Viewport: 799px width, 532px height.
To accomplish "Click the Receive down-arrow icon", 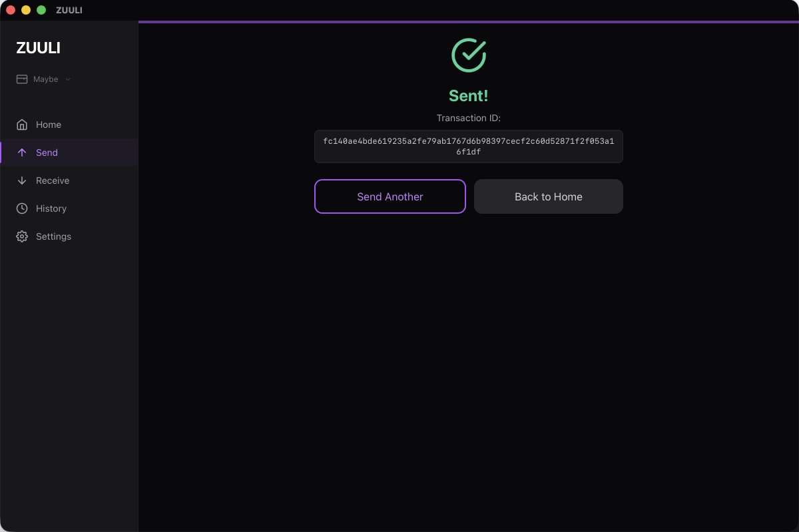I will (x=22, y=180).
